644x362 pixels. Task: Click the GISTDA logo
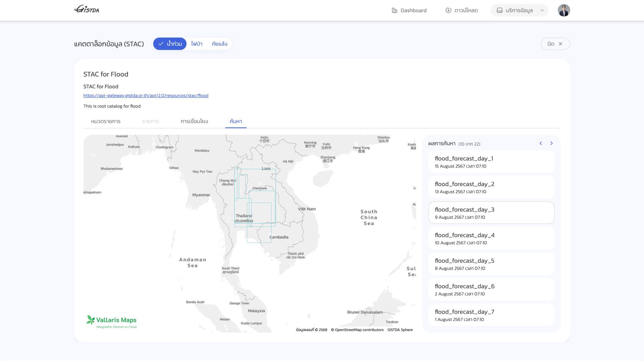(x=87, y=9)
